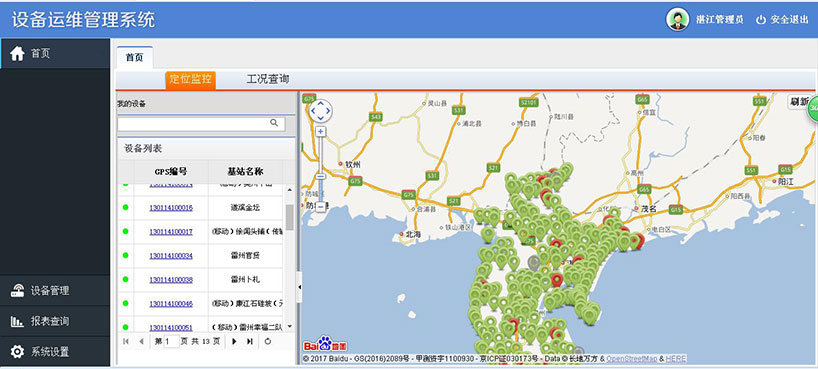This screenshot has height=369, width=818.
Task: Click the green status dot for 130114100034
Action: click(125, 256)
